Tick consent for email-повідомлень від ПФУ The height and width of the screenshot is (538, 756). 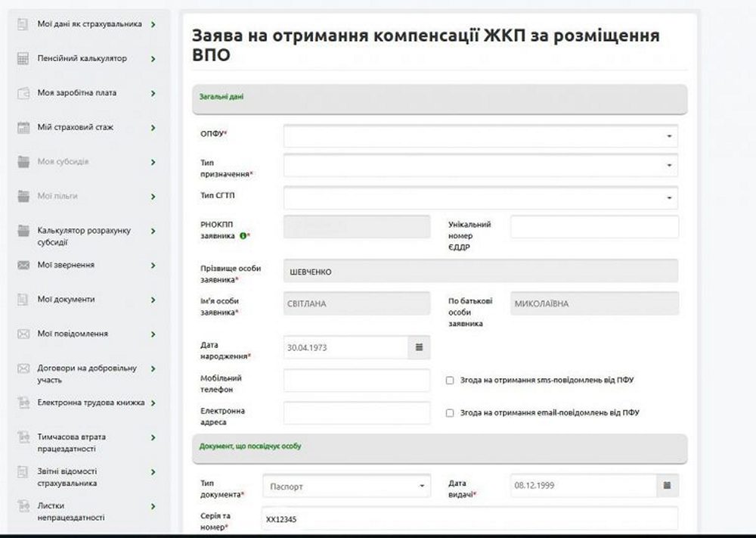pyautogui.click(x=450, y=413)
